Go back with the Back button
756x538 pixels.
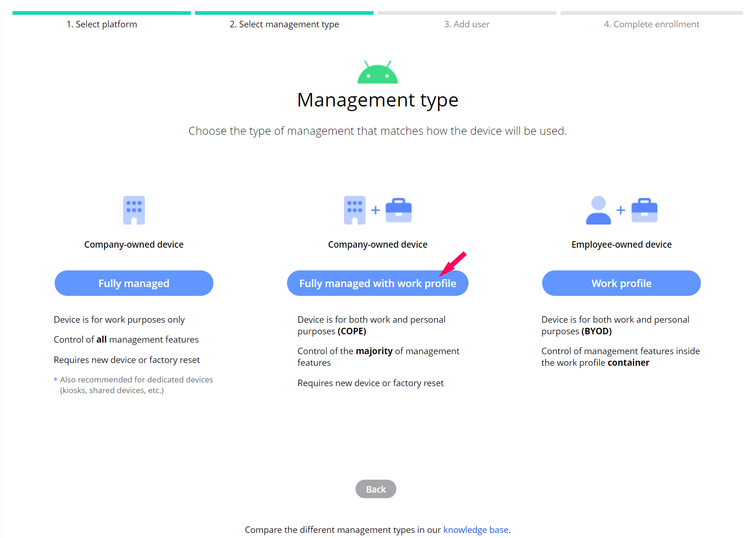point(376,489)
